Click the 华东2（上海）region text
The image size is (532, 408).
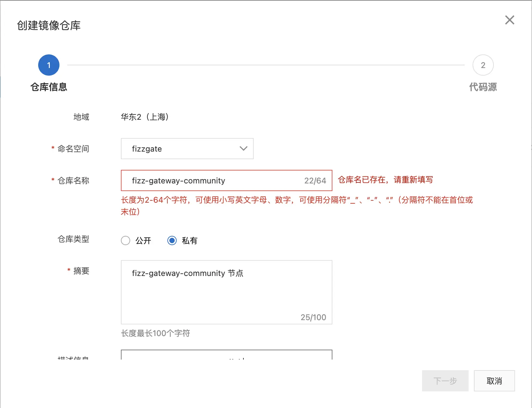145,117
